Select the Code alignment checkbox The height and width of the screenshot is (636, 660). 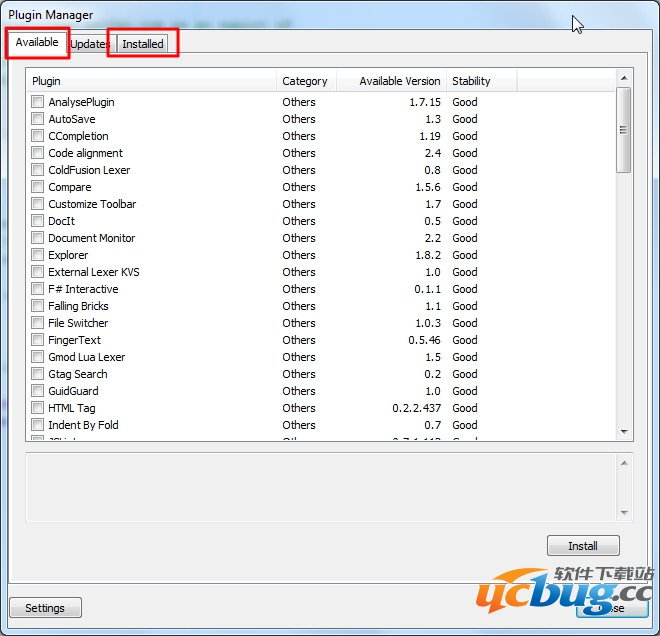pyautogui.click(x=37, y=152)
